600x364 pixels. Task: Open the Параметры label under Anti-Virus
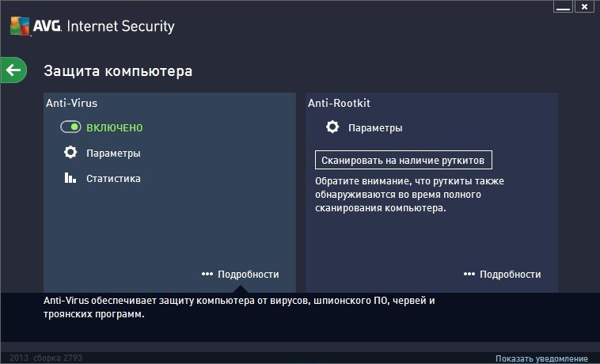113,153
